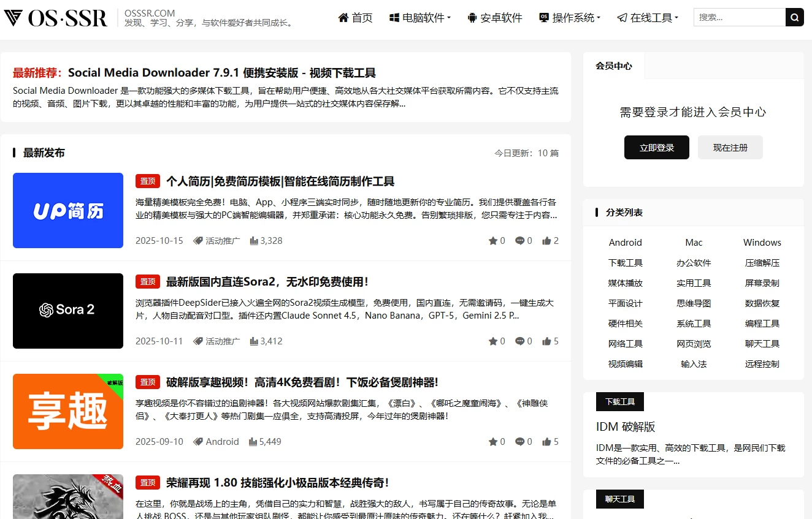The image size is (812, 519).
Task: Open the Sora 2 post thumbnail
Action: [68, 311]
